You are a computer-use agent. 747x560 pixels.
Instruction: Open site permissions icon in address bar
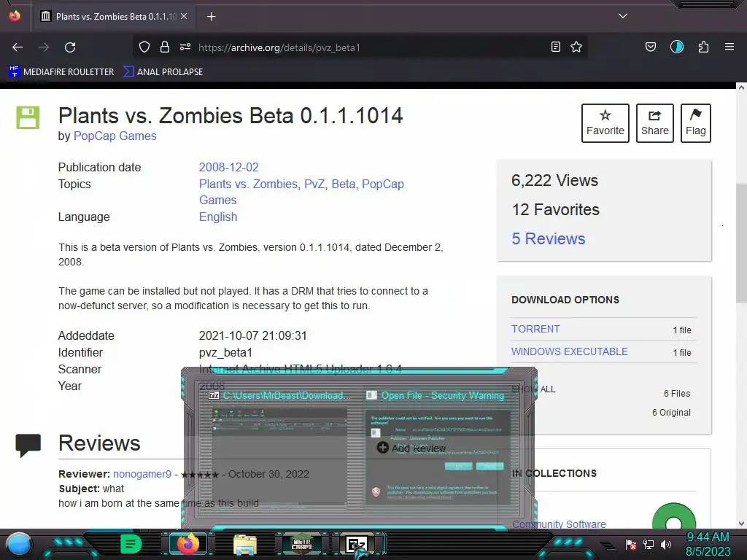[185, 47]
